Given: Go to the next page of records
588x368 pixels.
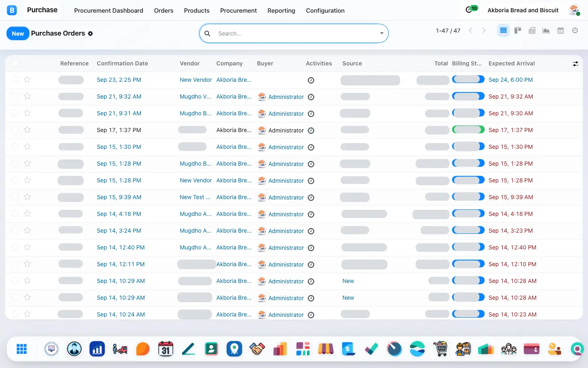Looking at the screenshot, I should 484,31.
